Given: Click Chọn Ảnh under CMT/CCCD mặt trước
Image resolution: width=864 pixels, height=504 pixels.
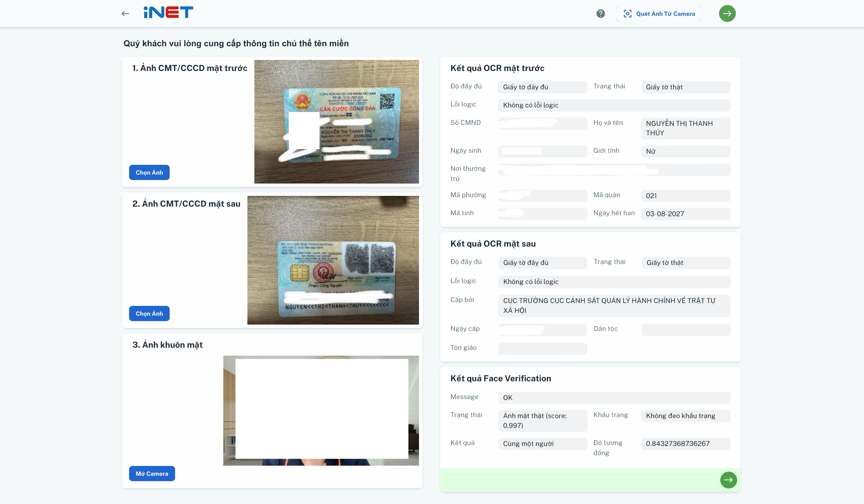Looking at the screenshot, I should (x=149, y=172).
